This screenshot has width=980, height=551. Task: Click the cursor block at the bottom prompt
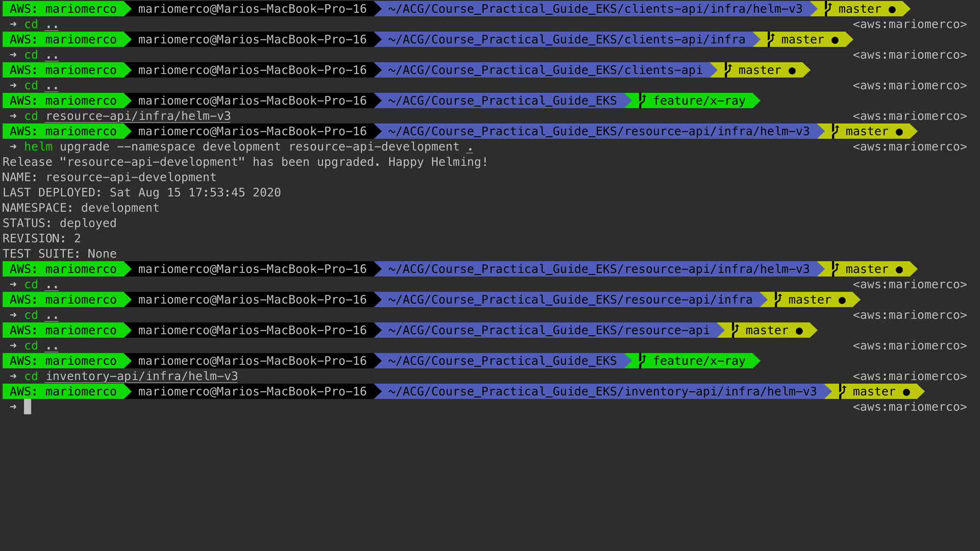coord(28,407)
